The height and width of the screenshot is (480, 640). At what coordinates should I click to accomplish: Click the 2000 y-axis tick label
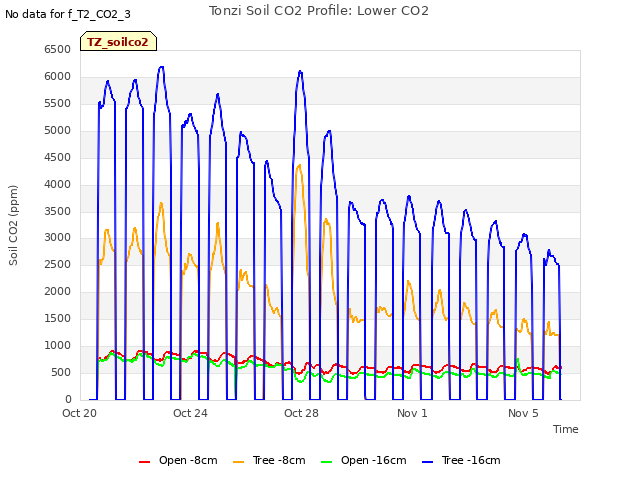coord(58,291)
